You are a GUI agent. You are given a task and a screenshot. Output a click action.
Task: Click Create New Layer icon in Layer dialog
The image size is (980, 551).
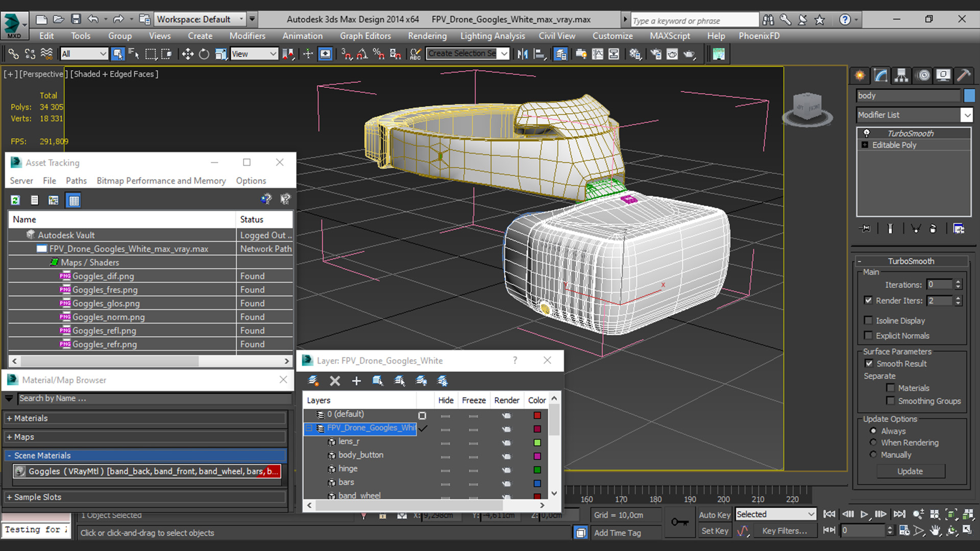coord(313,381)
